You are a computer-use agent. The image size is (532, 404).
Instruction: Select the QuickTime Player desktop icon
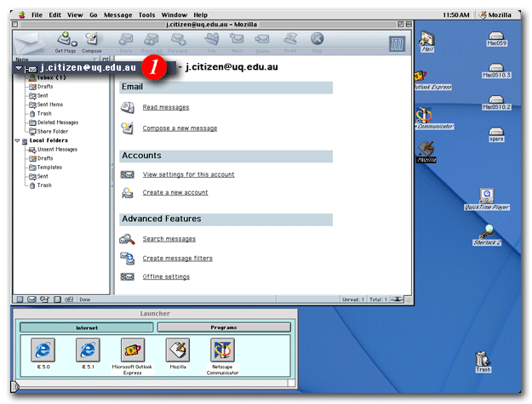[x=487, y=196]
